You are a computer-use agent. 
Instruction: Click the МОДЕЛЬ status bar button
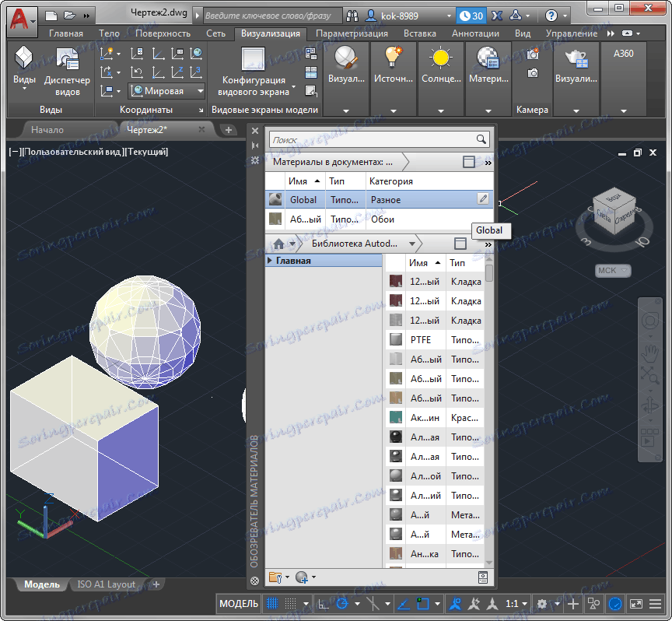[239, 604]
